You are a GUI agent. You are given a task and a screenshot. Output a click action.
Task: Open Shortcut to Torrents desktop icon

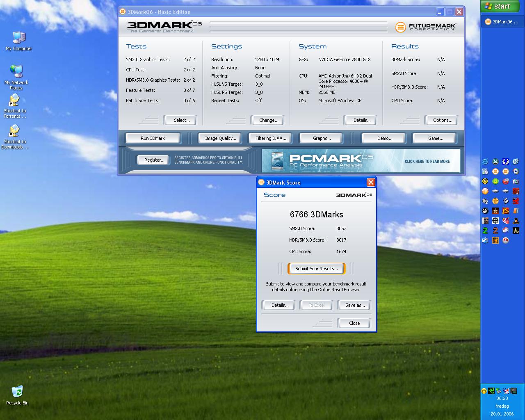click(x=15, y=106)
